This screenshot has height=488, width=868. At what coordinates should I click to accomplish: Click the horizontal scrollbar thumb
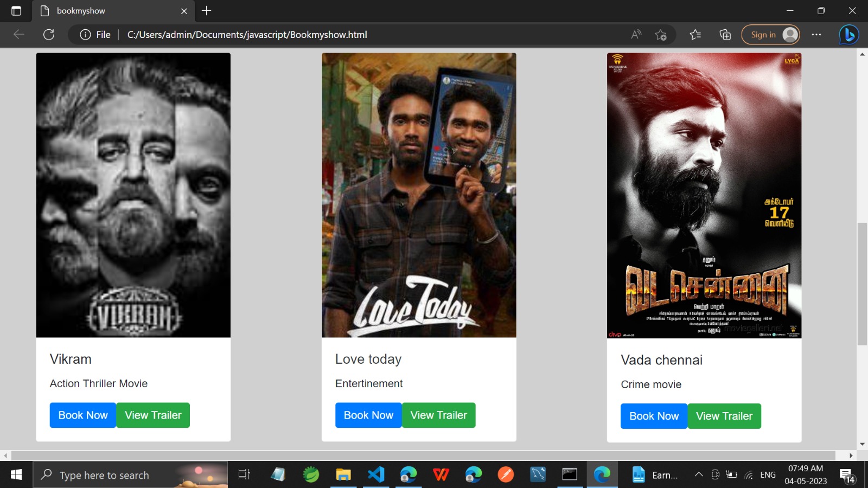click(423, 455)
